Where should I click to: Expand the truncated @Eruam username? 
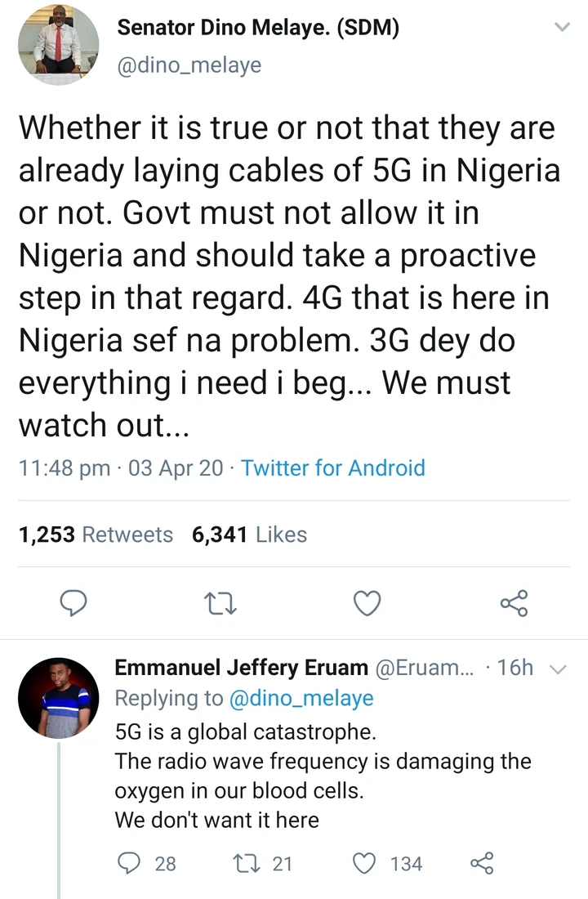click(421, 668)
